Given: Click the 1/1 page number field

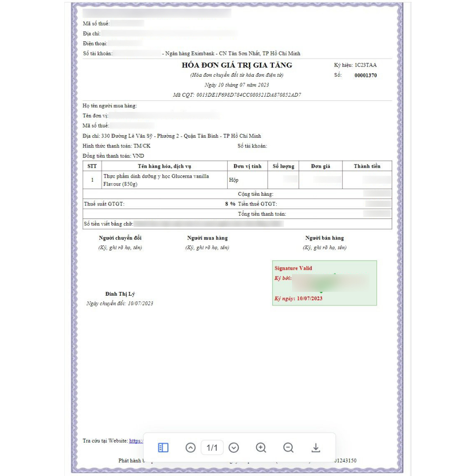Looking at the screenshot, I should (x=212, y=448).
